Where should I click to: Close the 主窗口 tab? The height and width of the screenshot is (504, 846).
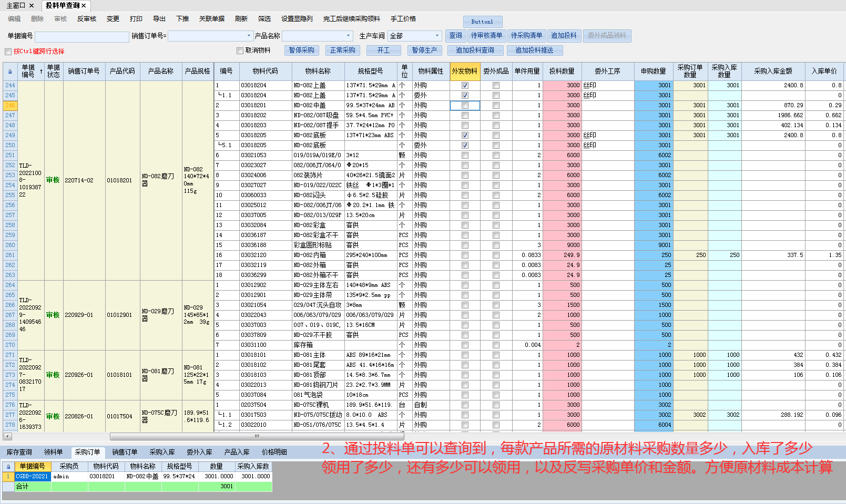32,5
